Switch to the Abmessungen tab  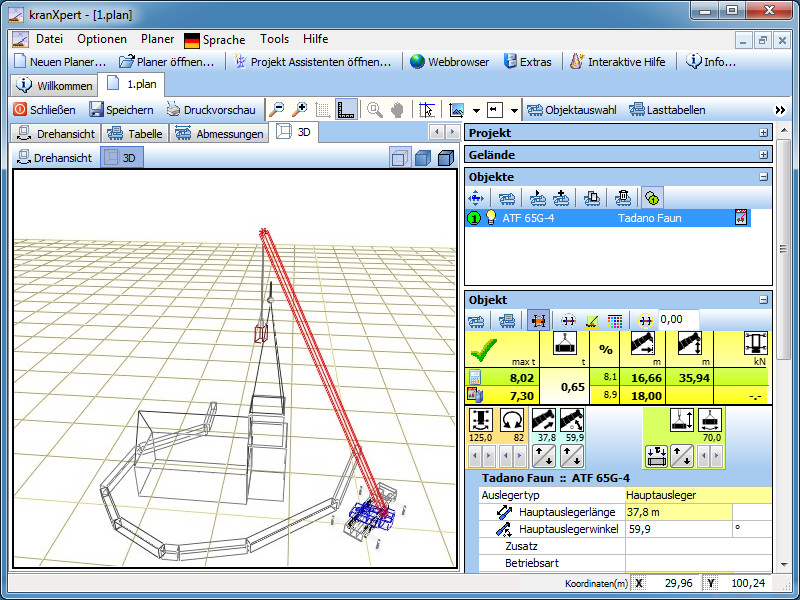tap(219, 133)
